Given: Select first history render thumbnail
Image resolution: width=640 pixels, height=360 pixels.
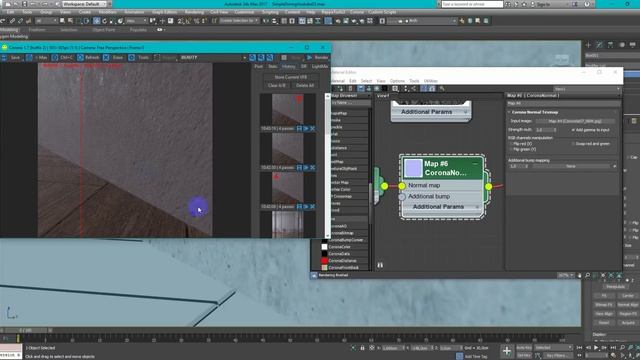Looking at the screenshot, I should point(288,109).
